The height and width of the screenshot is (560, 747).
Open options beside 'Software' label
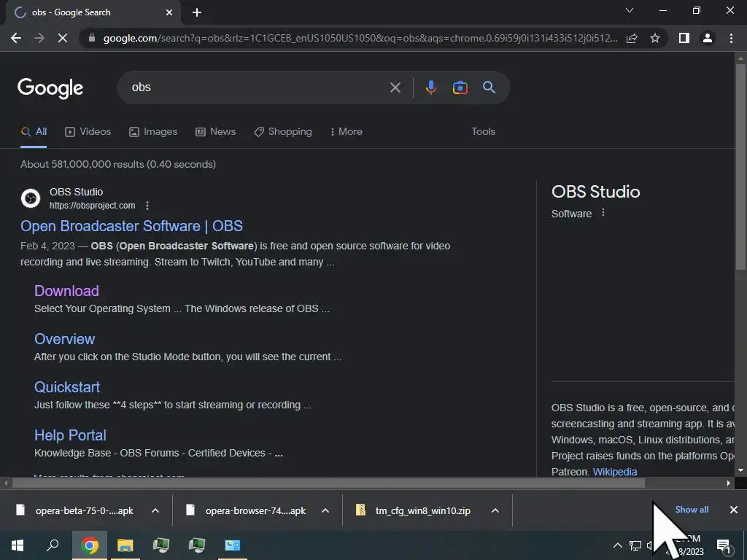[x=603, y=213]
